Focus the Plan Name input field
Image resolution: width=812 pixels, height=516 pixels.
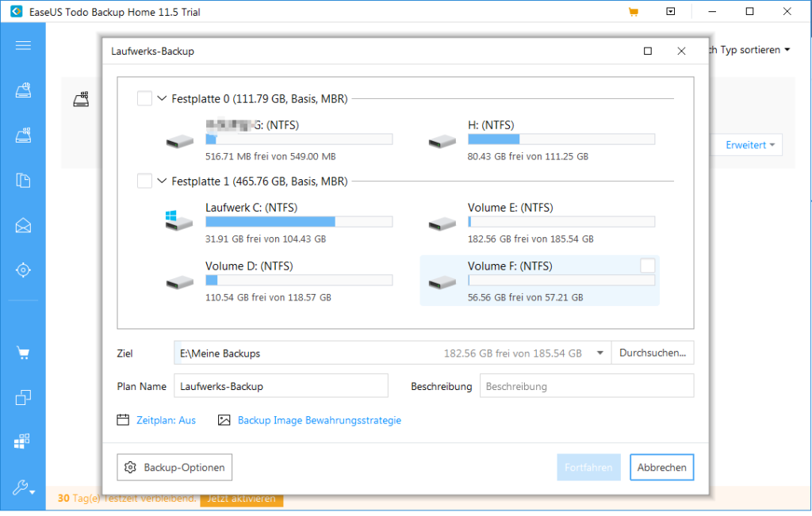[x=281, y=386]
